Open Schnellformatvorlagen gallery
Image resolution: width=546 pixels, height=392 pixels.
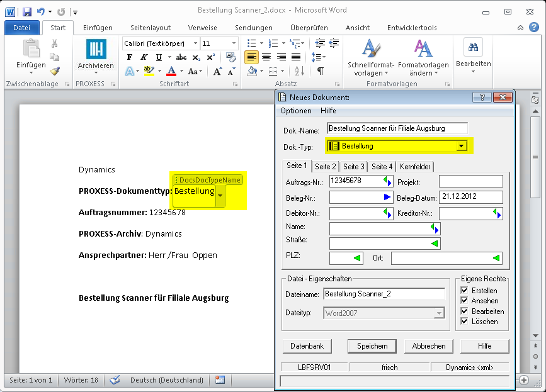(371, 58)
